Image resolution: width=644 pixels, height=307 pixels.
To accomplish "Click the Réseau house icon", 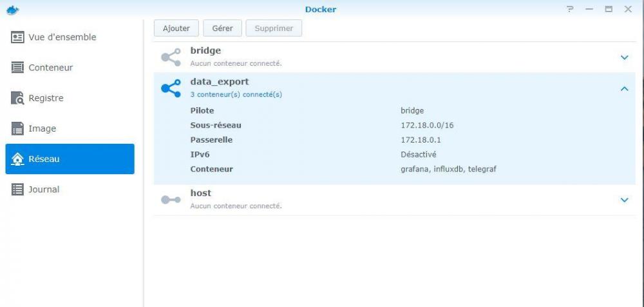I will pos(17,159).
